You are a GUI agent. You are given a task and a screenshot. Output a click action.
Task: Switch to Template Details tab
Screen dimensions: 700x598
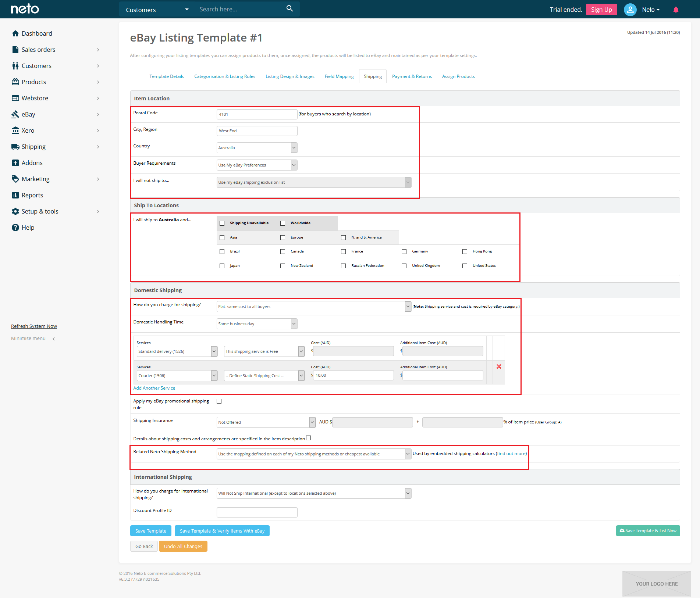tap(167, 76)
